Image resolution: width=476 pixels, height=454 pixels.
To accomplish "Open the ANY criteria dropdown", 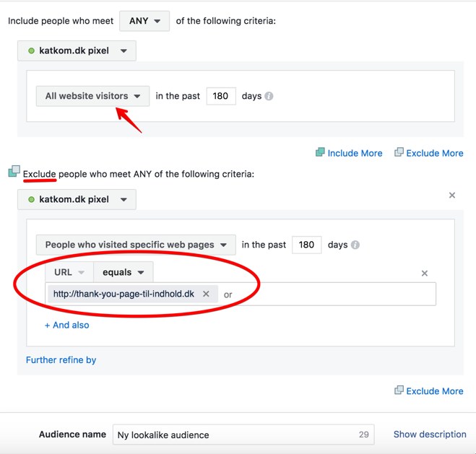I will [x=144, y=21].
